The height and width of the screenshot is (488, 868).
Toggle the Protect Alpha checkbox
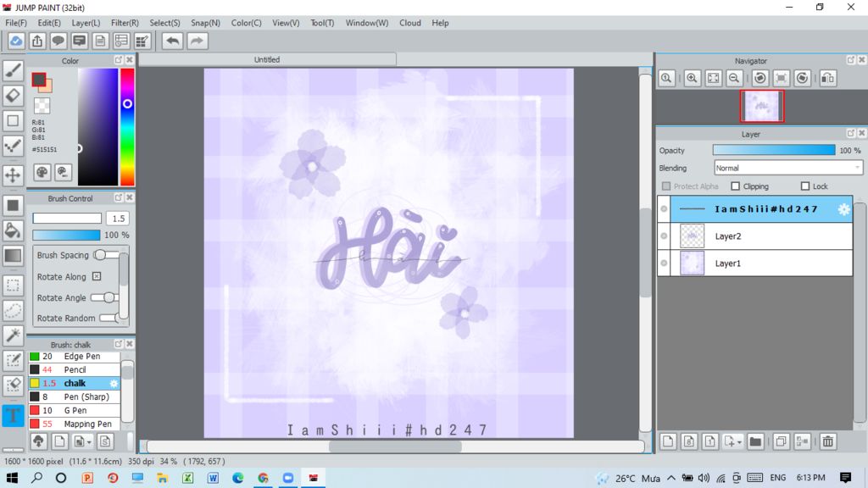point(666,186)
